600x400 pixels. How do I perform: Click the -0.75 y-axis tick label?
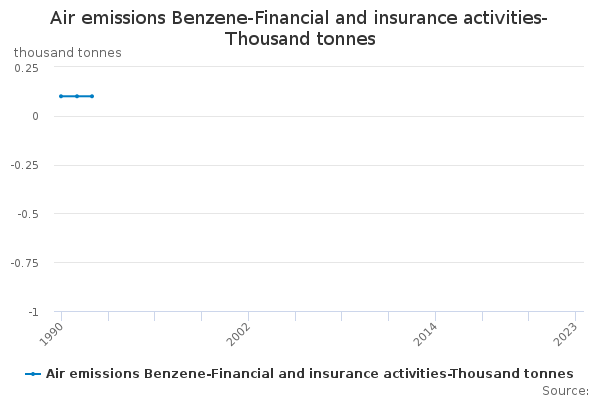tap(52, 264)
